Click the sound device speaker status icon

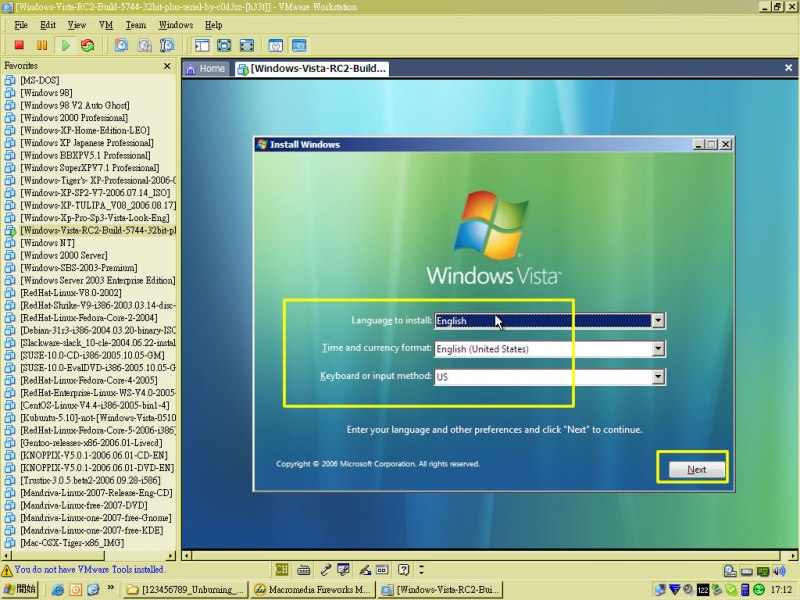(x=779, y=571)
